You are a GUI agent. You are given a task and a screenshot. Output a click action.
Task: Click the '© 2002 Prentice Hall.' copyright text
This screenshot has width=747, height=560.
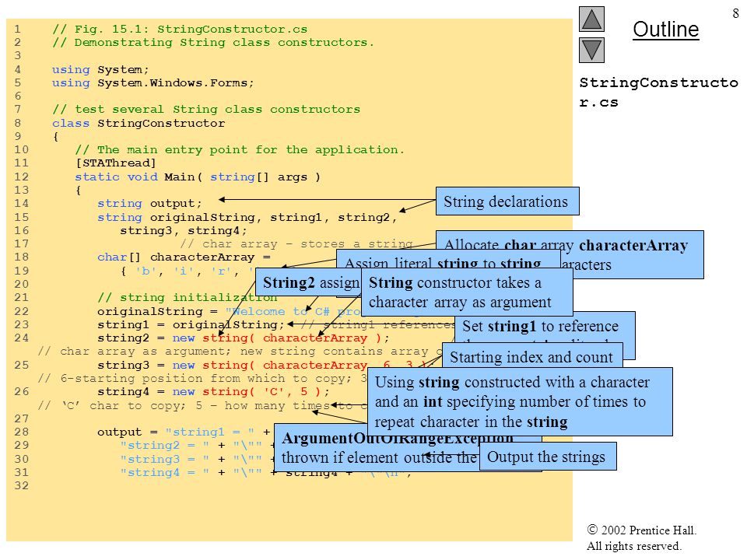pos(642,530)
